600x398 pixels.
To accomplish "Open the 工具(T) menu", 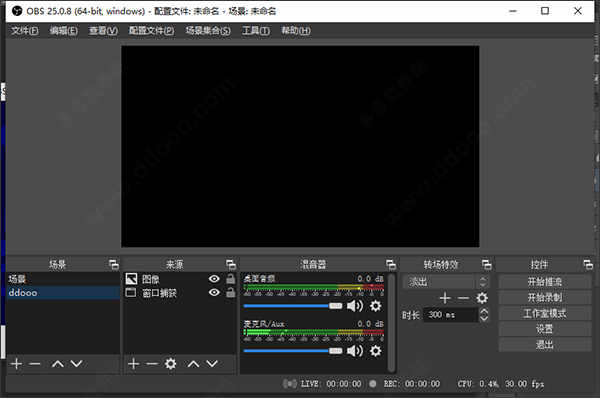I will point(256,31).
